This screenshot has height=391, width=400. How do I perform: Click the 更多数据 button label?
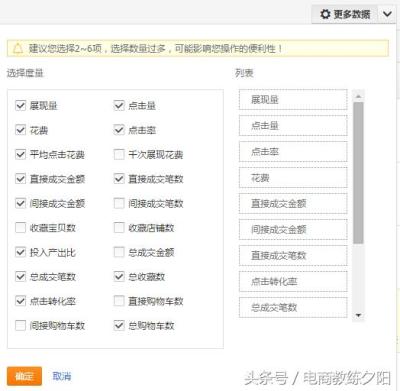click(352, 14)
